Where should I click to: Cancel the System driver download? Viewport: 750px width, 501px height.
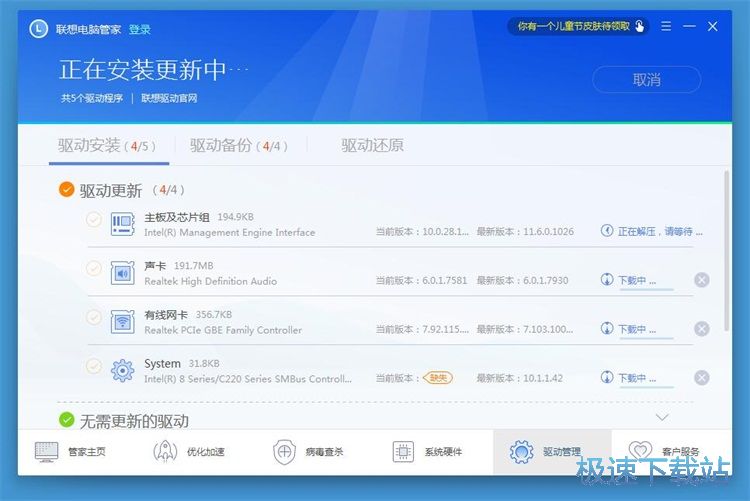point(702,378)
